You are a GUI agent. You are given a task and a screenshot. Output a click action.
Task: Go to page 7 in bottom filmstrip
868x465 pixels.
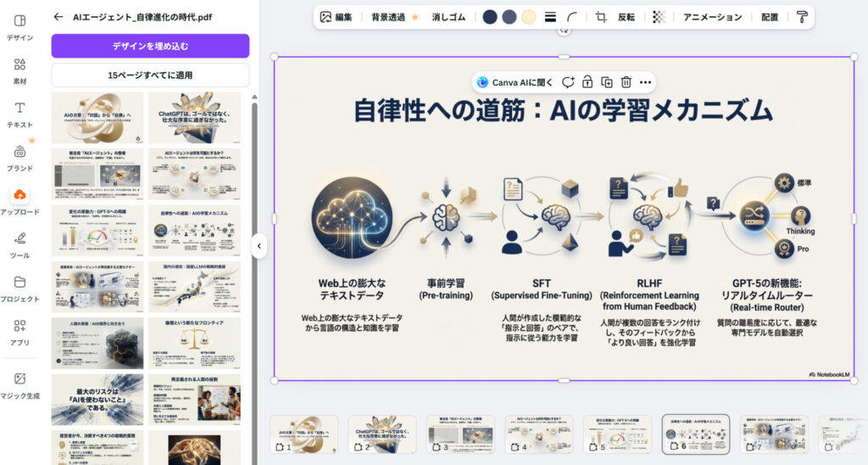(x=774, y=434)
